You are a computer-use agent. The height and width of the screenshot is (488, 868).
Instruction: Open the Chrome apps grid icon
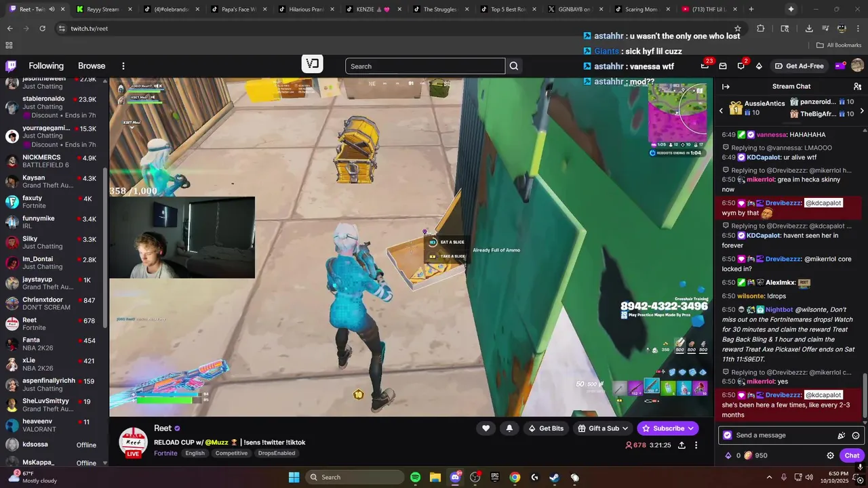9,45
